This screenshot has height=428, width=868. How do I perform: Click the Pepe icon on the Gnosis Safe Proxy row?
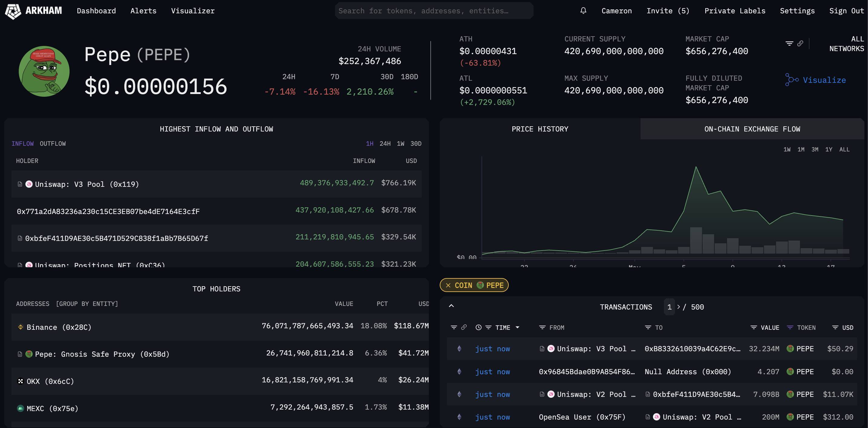pyautogui.click(x=29, y=354)
